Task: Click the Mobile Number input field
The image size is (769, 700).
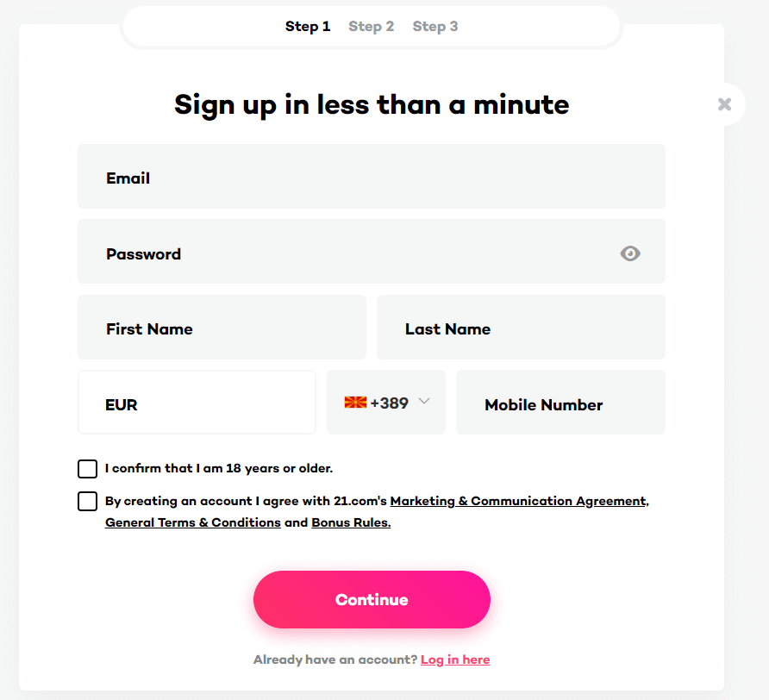Action: [x=560, y=403]
